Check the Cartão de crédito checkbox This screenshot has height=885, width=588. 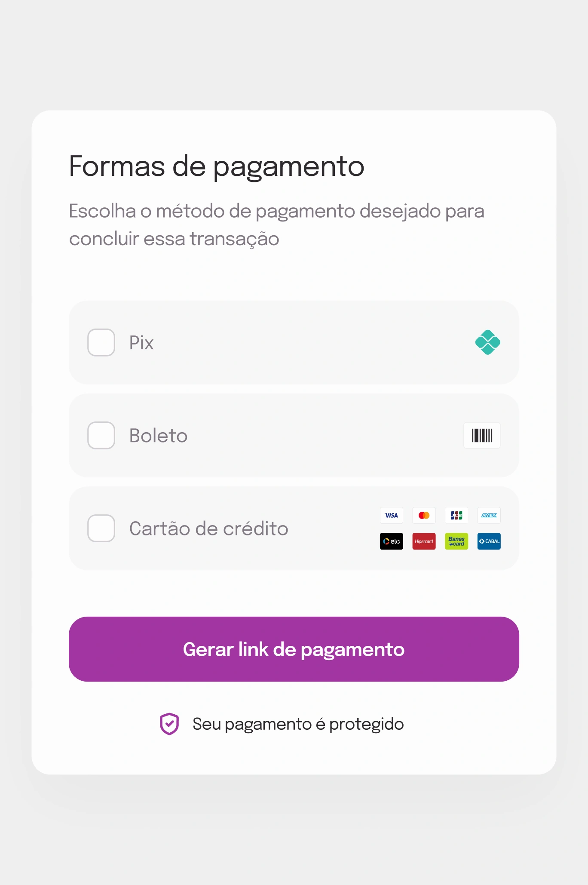[x=101, y=528]
